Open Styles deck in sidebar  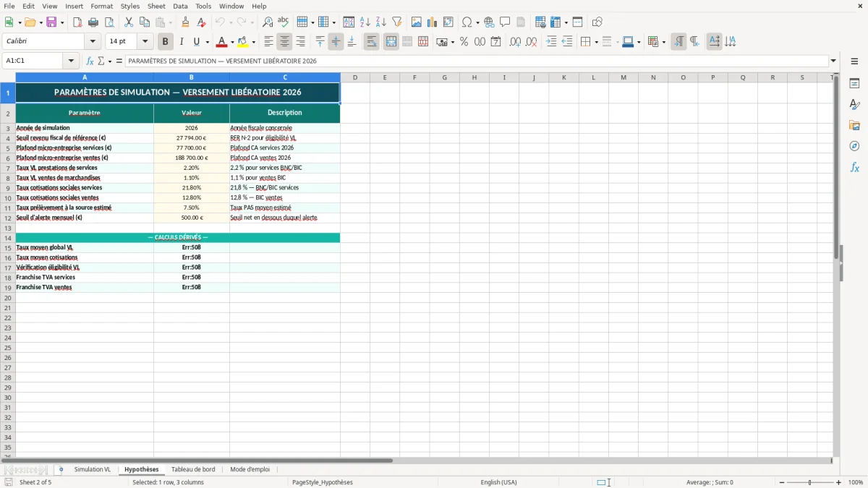point(854,105)
